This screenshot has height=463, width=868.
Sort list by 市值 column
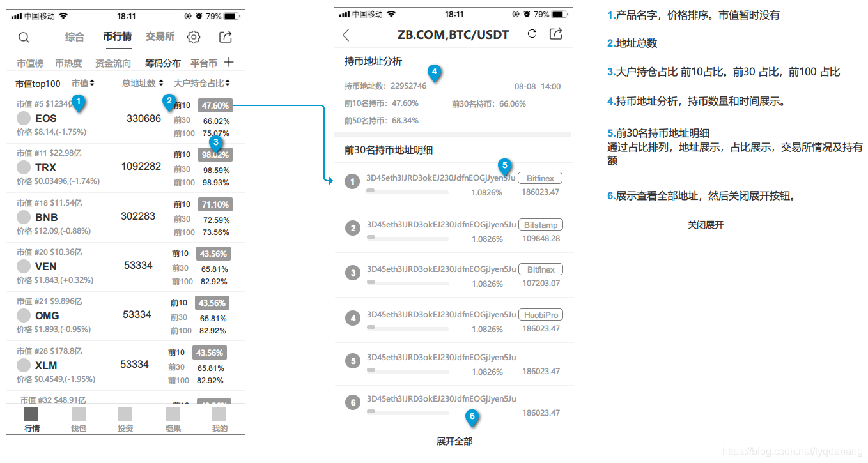point(83,83)
